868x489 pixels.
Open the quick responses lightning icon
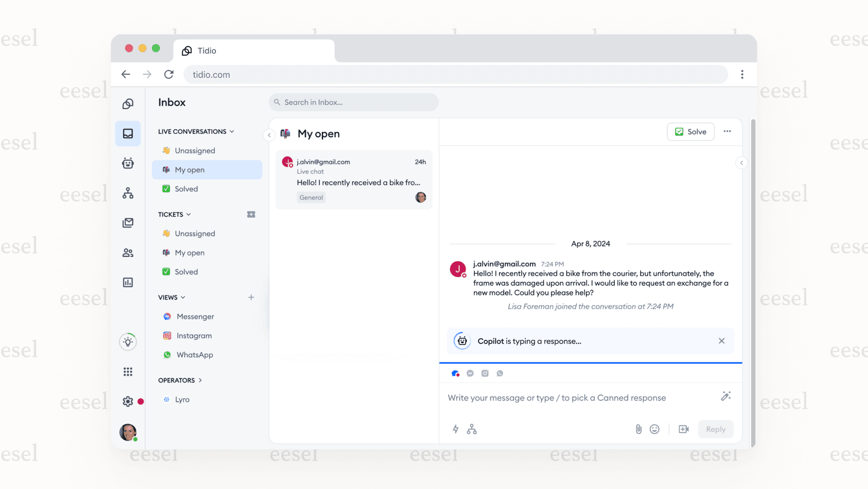coord(455,429)
